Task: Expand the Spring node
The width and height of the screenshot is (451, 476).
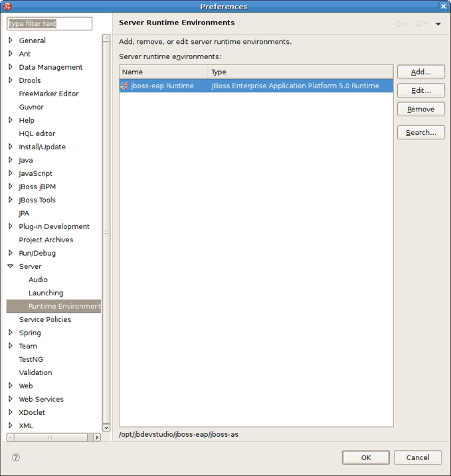Action: coord(11,333)
